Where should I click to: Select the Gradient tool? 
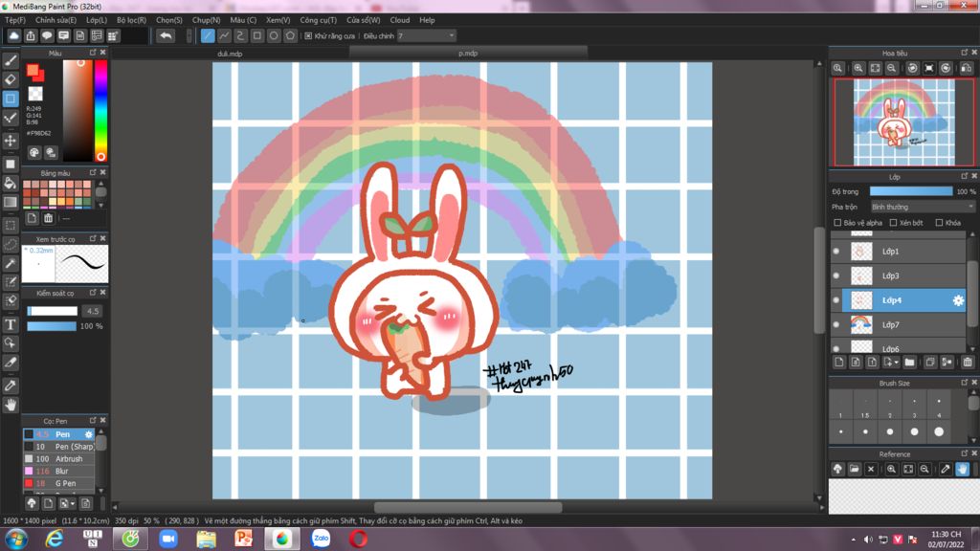pos(10,202)
